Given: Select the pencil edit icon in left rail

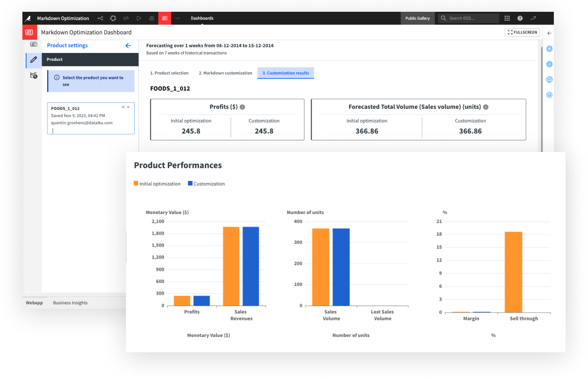Looking at the screenshot, I should pos(34,60).
